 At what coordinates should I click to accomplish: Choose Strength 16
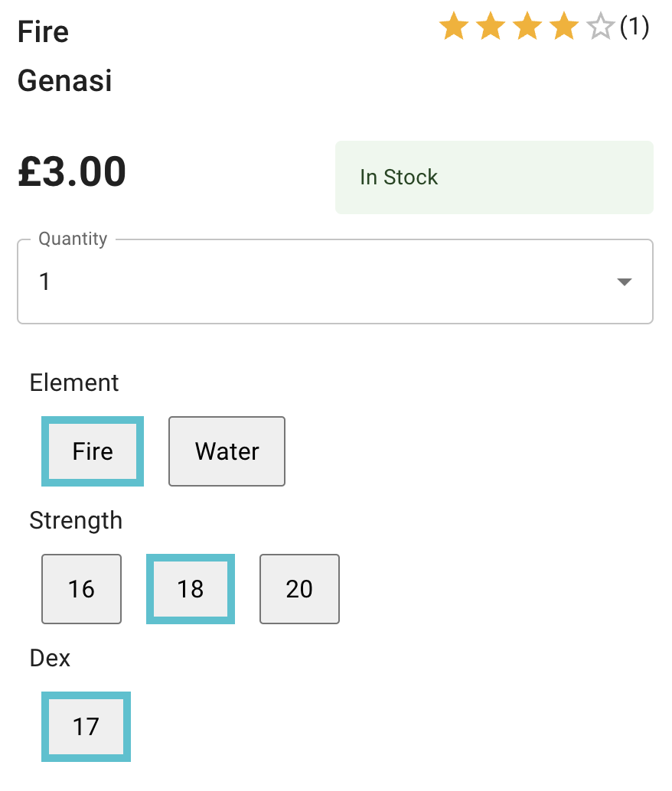point(81,589)
